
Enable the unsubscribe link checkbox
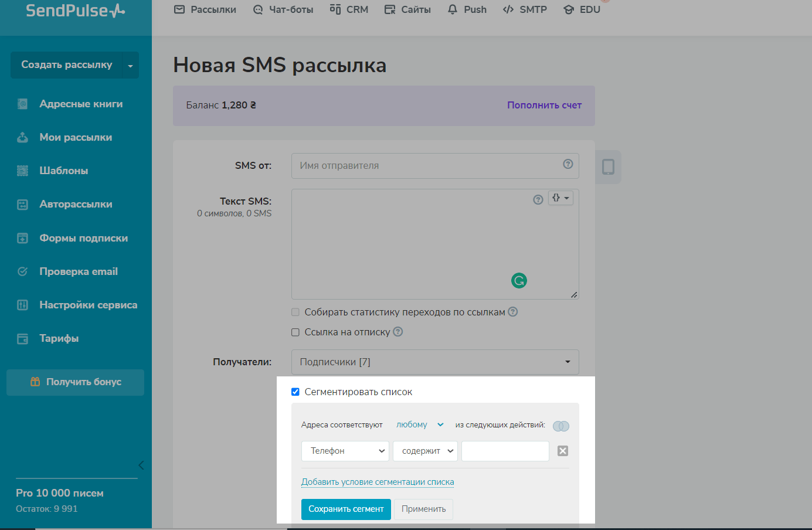click(x=295, y=332)
